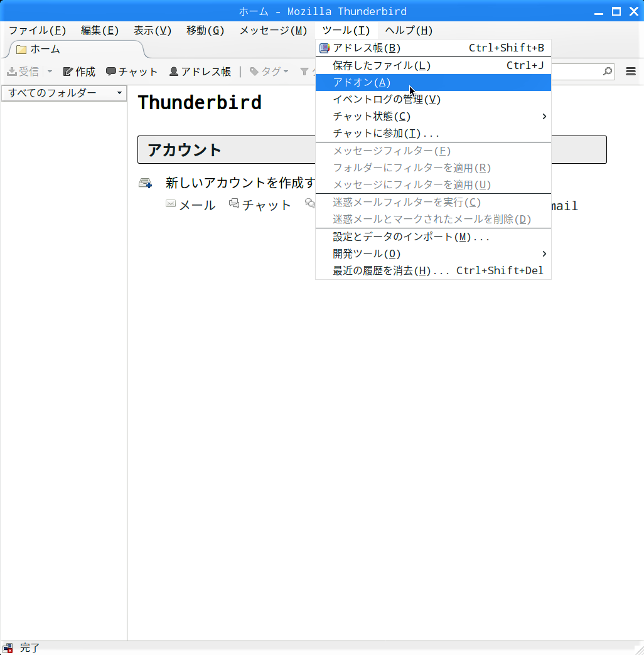644x655 pixels.
Task: Click the filter funnel icon in the toolbar
Action: (x=304, y=72)
